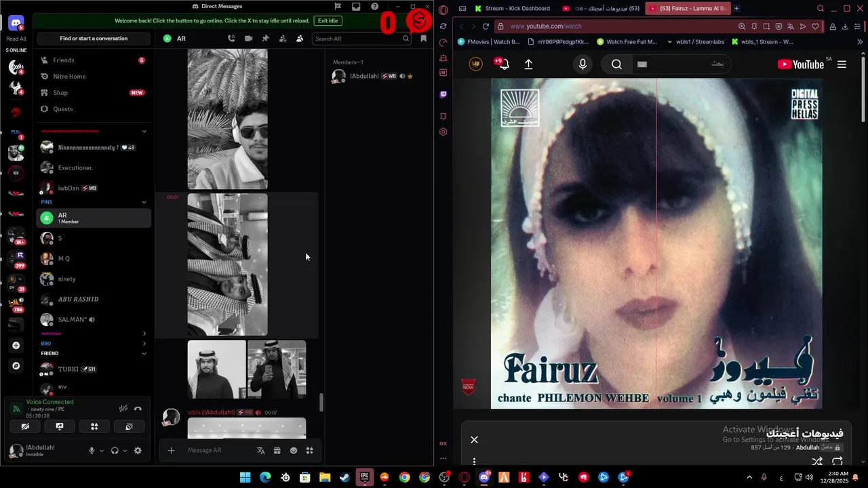This screenshot has height=488, width=868.
Task: Open the TURKI direct message
Action: (x=94, y=369)
